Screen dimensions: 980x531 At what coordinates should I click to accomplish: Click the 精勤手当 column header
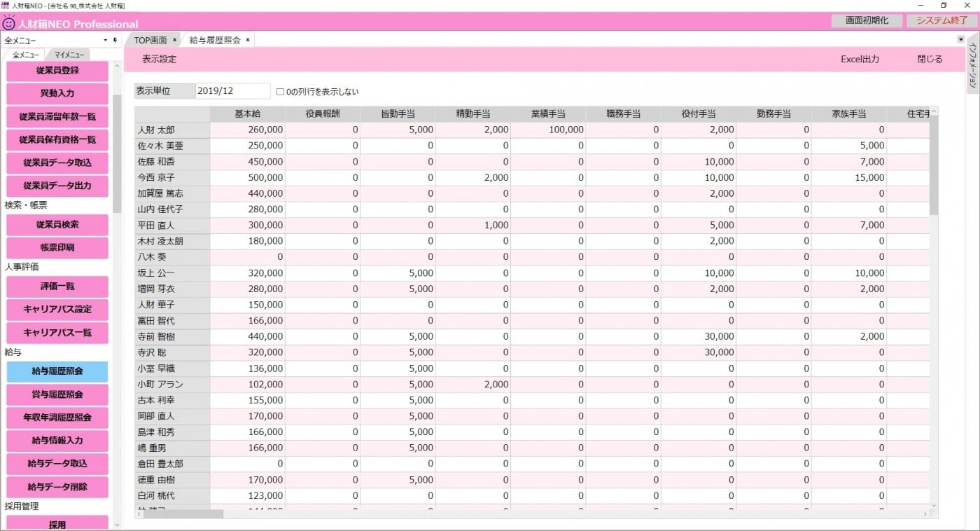click(473, 114)
